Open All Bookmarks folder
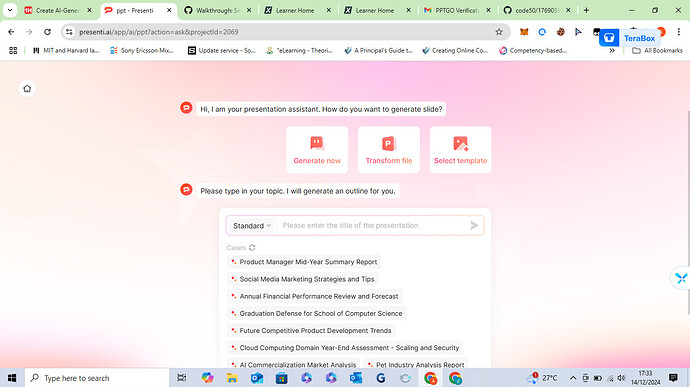690x387 pixels. click(657, 51)
